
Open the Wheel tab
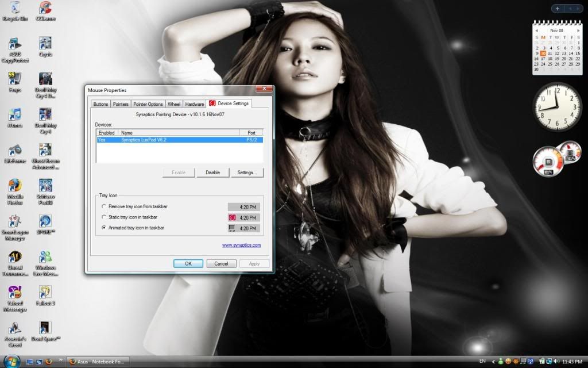(174, 104)
